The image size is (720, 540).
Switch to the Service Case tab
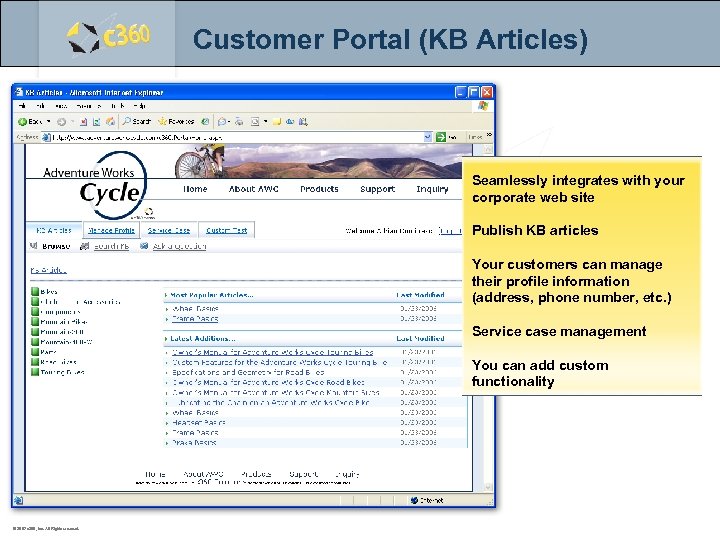169,231
